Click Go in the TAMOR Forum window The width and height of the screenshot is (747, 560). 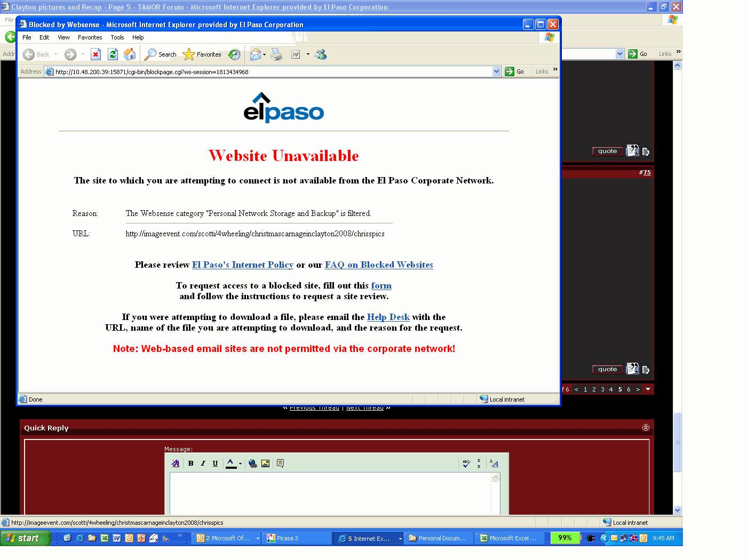click(638, 54)
